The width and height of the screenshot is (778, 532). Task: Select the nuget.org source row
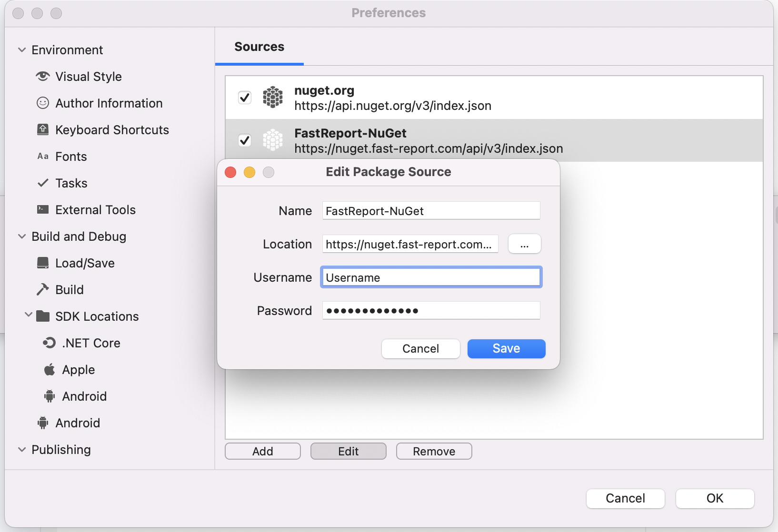pyautogui.click(x=494, y=98)
